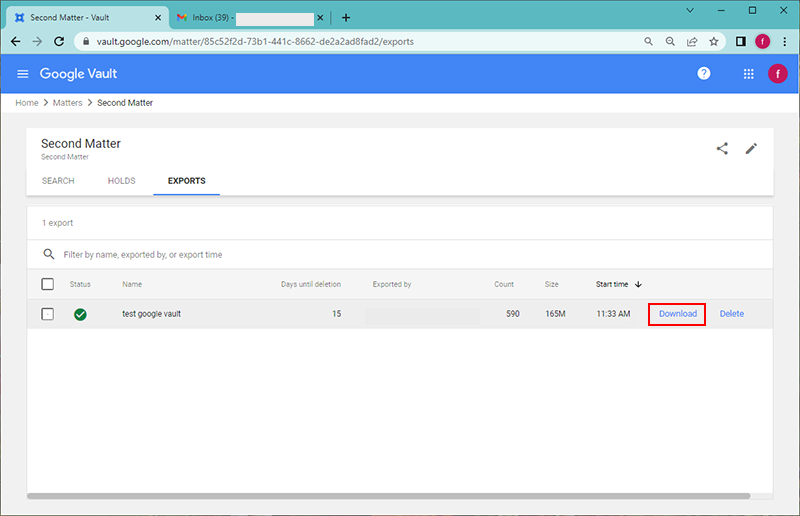Screen dimensions: 800x516
Task: Bookmark this page with the star icon
Action: coord(714,41)
